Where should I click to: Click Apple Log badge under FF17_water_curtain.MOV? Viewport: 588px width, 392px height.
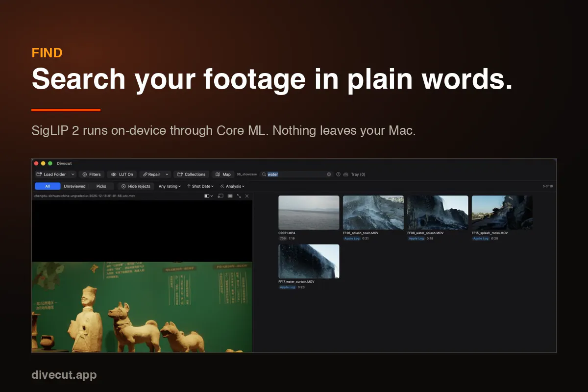click(287, 287)
